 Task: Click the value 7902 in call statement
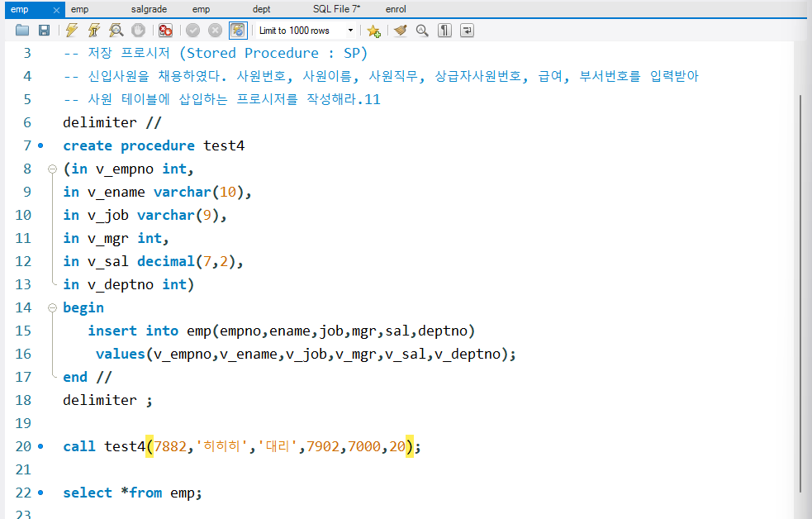click(x=323, y=446)
